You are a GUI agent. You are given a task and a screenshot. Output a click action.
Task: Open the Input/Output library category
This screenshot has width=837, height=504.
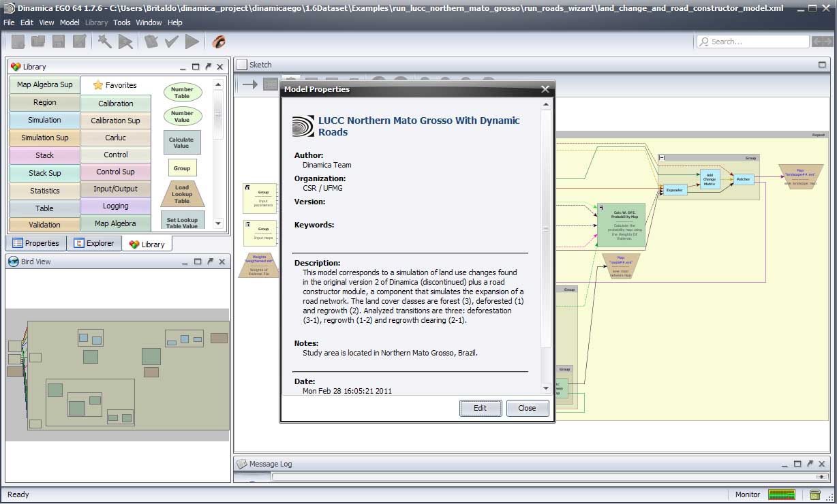click(116, 189)
